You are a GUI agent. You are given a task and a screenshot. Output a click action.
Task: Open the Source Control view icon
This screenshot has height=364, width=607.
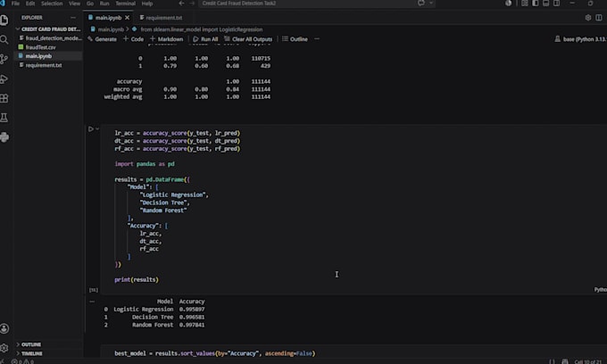[x=4, y=59]
